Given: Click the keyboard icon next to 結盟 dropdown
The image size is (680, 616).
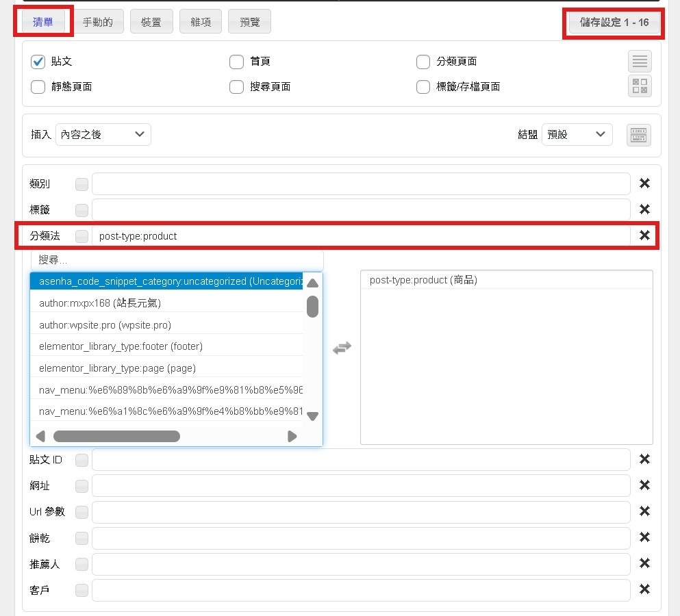Looking at the screenshot, I should [638, 135].
